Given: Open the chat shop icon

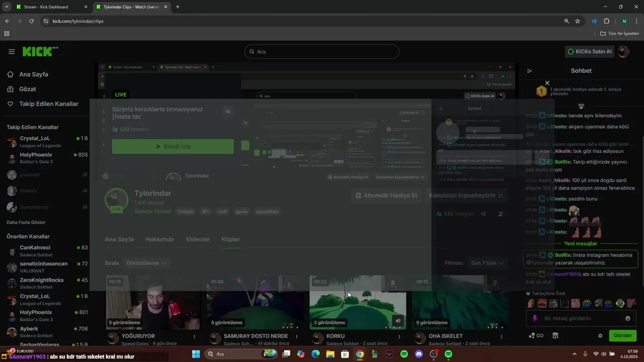Looking at the screenshot, I should [555, 336].
